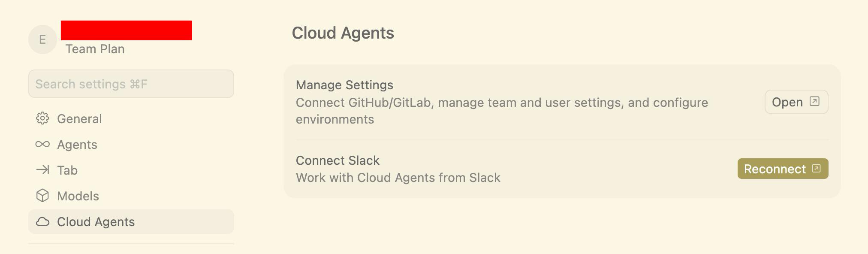Click the Tab arrow icon in sidebar
Viewport: 868px width, 254px height.
click(x=42, y=170)
